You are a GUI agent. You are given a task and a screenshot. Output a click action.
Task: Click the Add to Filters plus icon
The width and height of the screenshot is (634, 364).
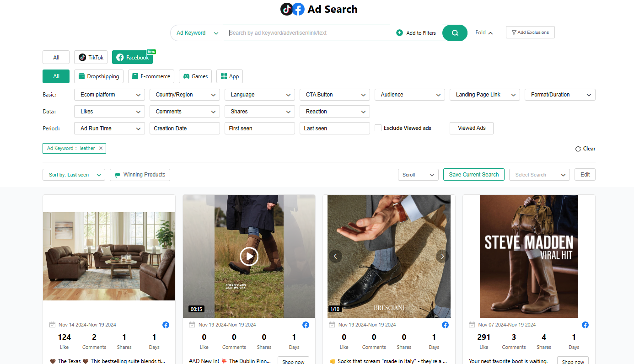[x=399, y=33]
